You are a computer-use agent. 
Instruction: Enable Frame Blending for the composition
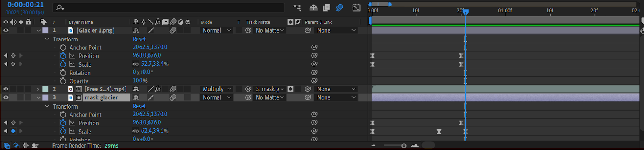tap(326, 8)
